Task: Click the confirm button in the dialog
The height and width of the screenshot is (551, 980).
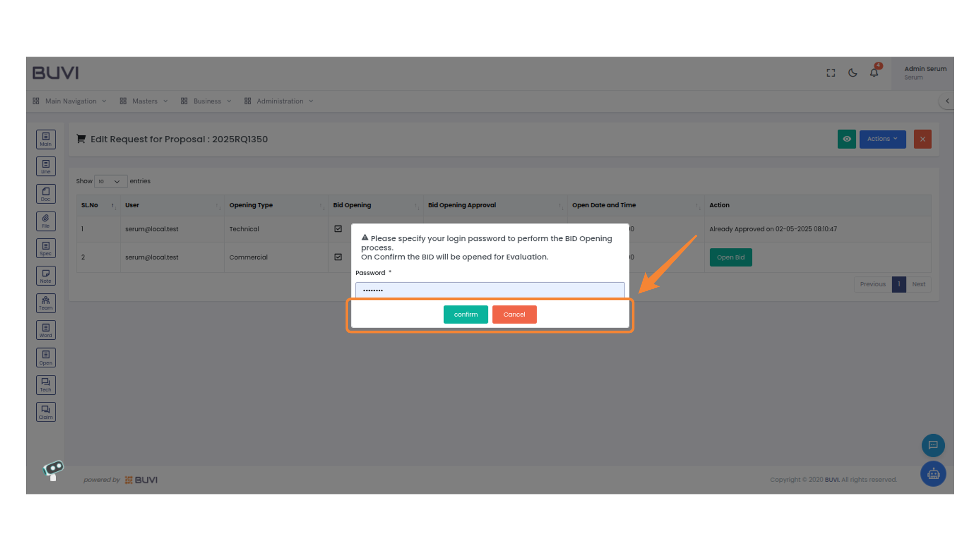Action: [x=465, y=314]
